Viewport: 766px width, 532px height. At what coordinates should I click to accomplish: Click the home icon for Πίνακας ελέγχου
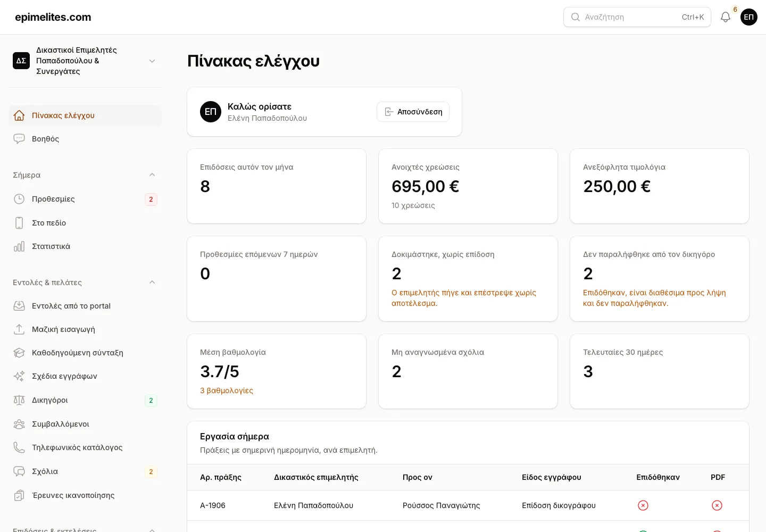pyautogui.click(x=19, y=115)
